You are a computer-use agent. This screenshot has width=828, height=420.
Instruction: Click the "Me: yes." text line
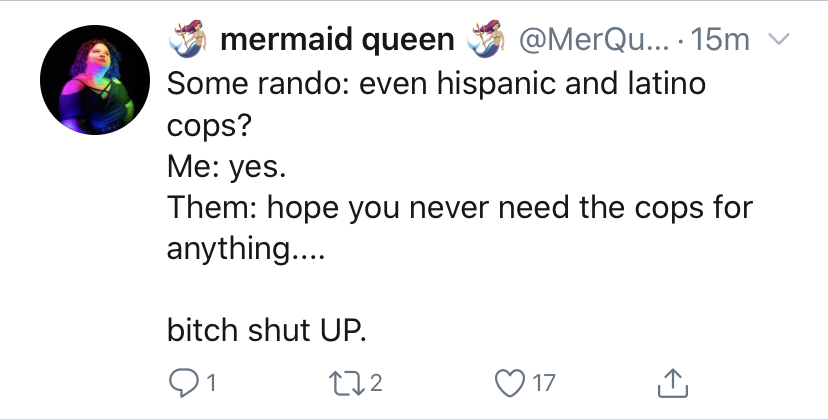pyautogui.click(x=227, y=166)
